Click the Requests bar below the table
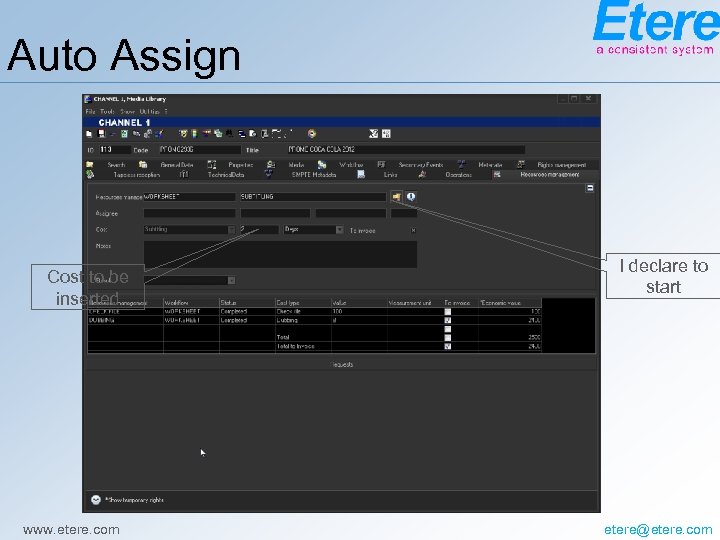720x540 pixels. 342,364
